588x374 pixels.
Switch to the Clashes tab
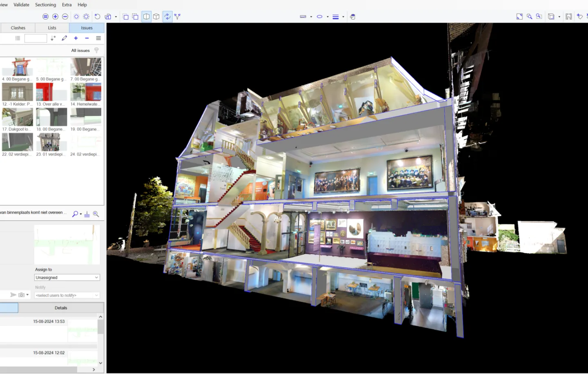click(x=18, y=27)
